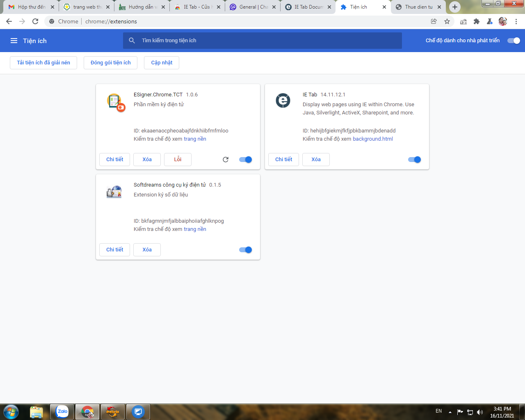Click the Tìm kiếm trong tiện ích field
This screenshot has height=420, width=525.
coord(262,41)
